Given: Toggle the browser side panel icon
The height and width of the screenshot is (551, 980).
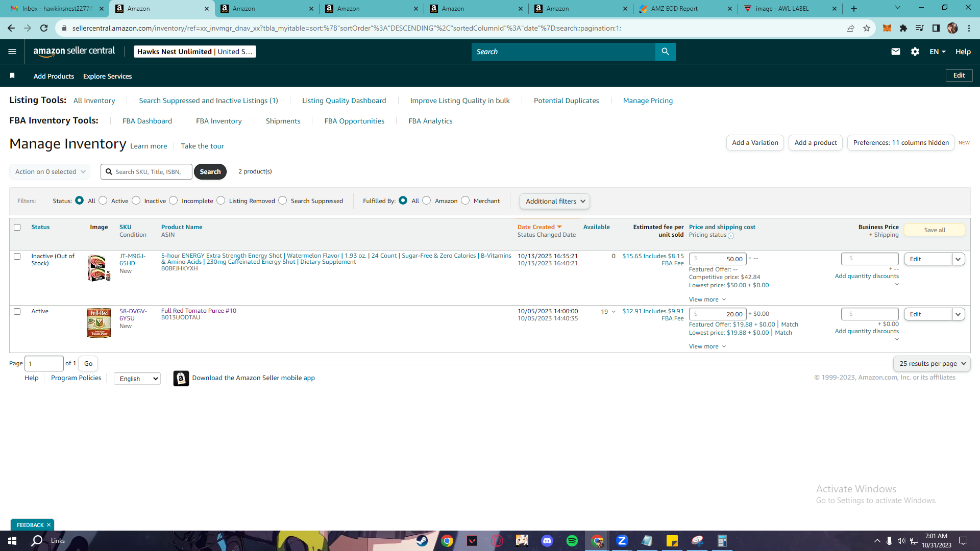Looking at the screenshot, I should pos(936,28).
